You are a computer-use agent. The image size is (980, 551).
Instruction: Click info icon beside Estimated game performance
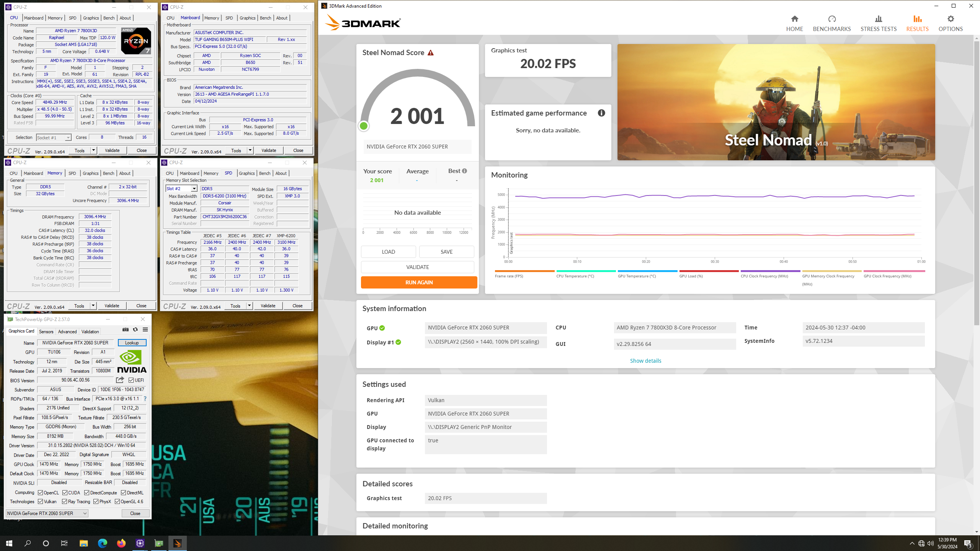point(601,113)
